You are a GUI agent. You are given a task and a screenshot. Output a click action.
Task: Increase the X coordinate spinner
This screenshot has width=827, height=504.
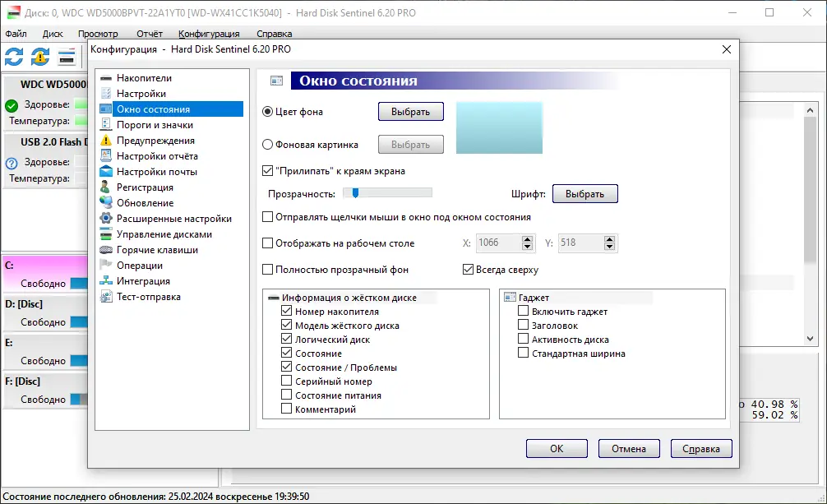[x=528, y=239]
